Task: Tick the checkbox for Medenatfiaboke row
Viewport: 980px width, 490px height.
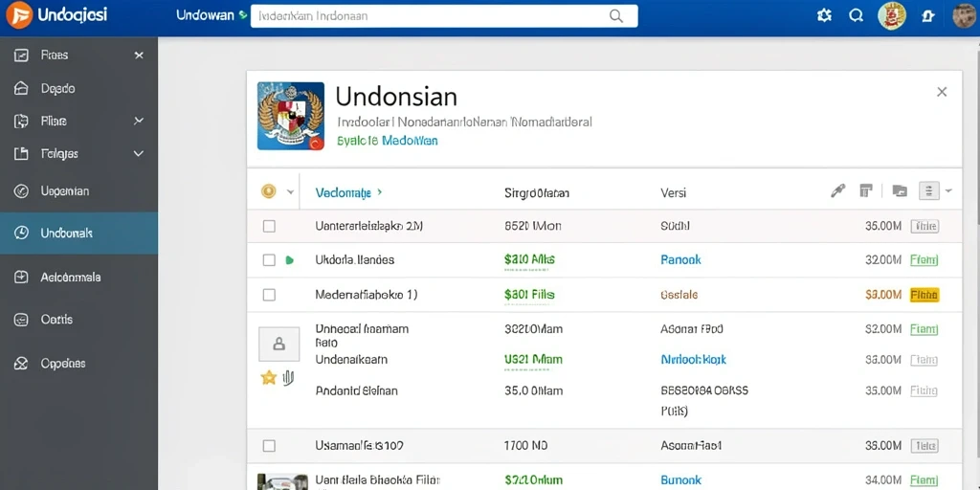Action: pyautogui.click(x=269, y=295)
